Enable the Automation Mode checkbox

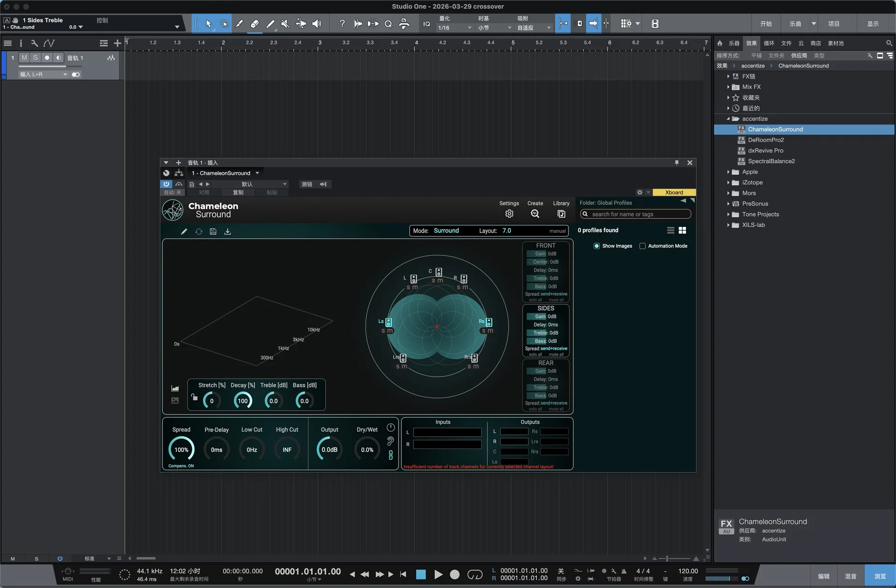coord(643,246)
